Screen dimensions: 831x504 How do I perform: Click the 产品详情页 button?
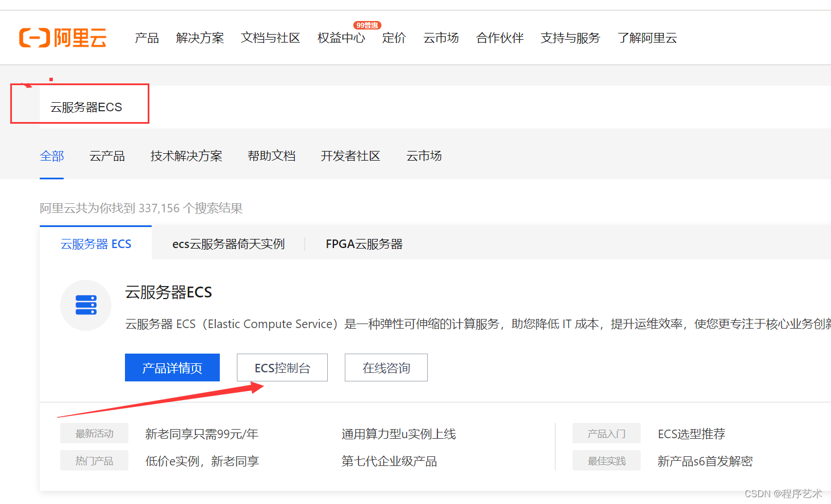172,368
